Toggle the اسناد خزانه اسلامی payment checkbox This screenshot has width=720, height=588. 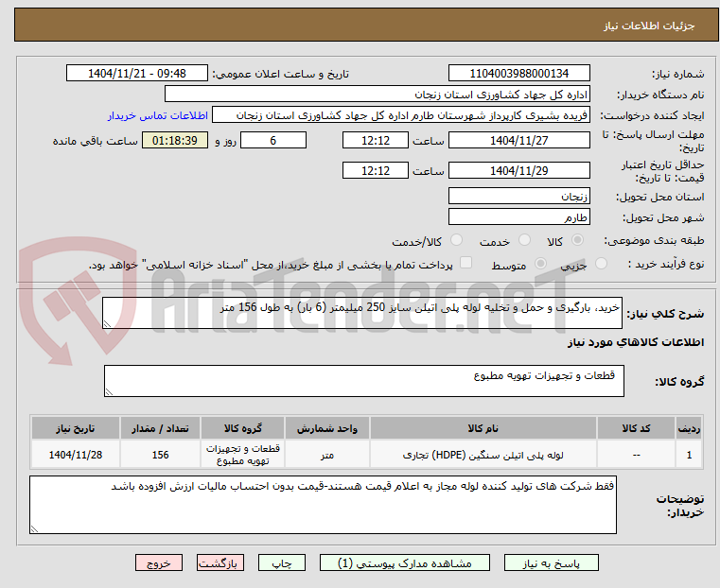coord(466,263)
